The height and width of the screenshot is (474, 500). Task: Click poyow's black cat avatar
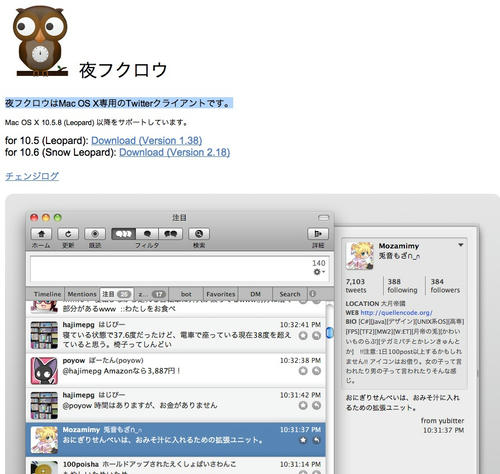pos(44,370)
